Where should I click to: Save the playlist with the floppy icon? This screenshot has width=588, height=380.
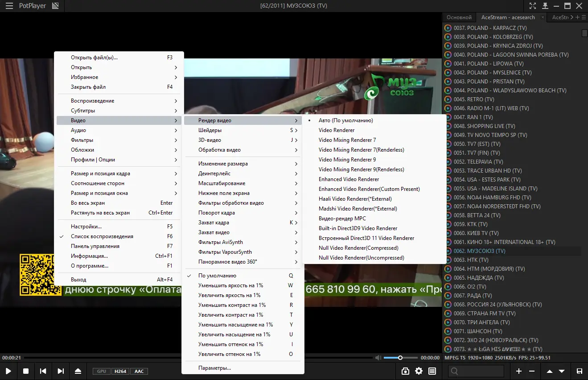pos(579,371)
